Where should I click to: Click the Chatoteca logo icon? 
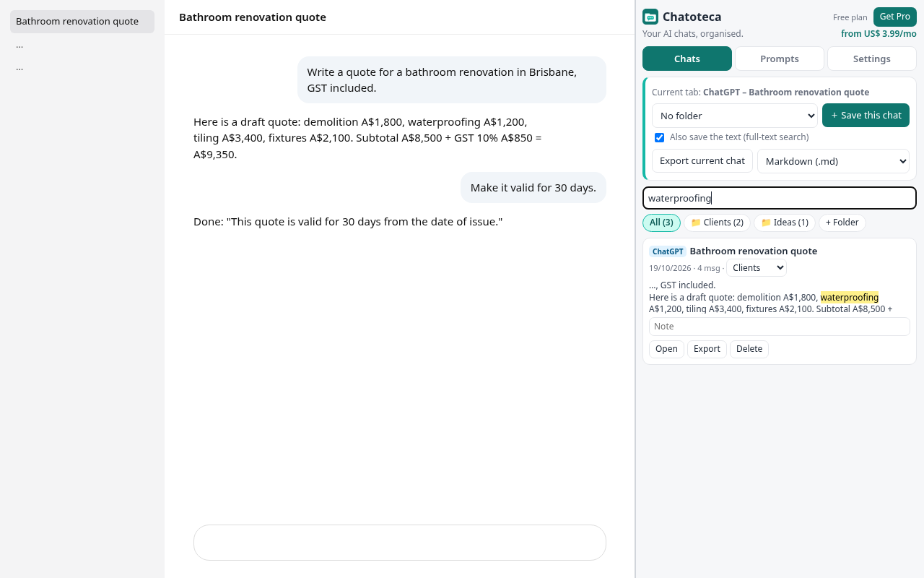(x=650, y=17)
